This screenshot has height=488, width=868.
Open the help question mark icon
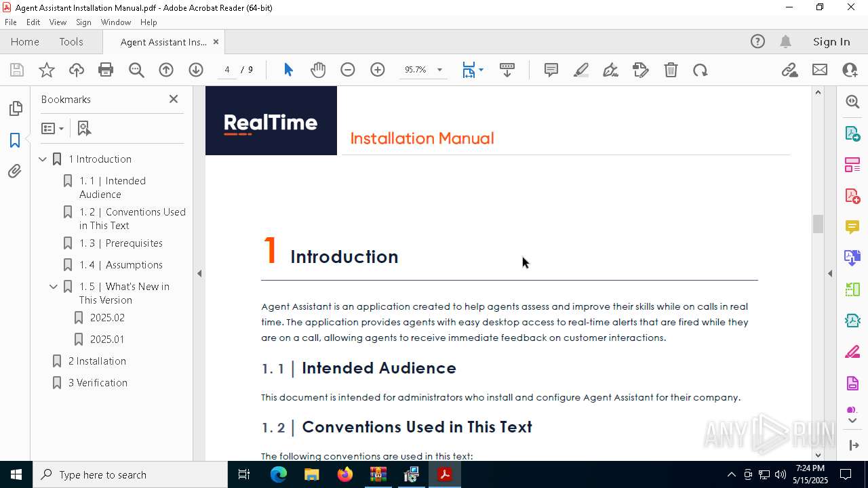pos(757,41)
